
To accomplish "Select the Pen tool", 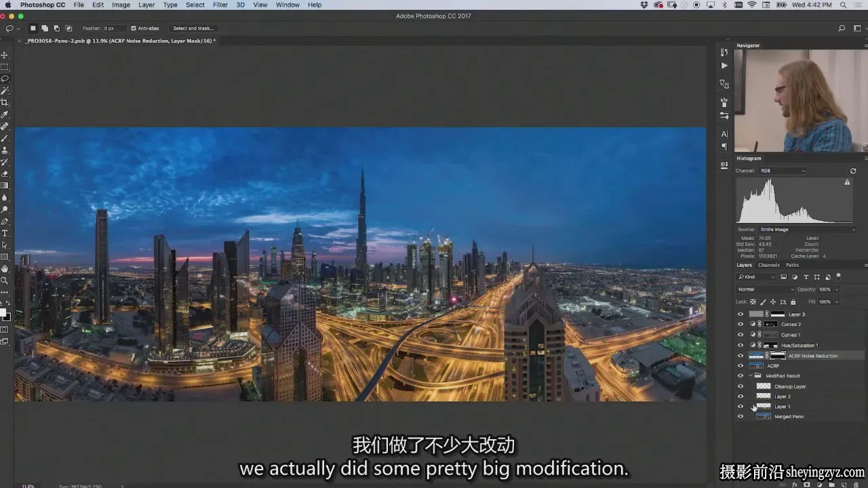I will point(5,221).
